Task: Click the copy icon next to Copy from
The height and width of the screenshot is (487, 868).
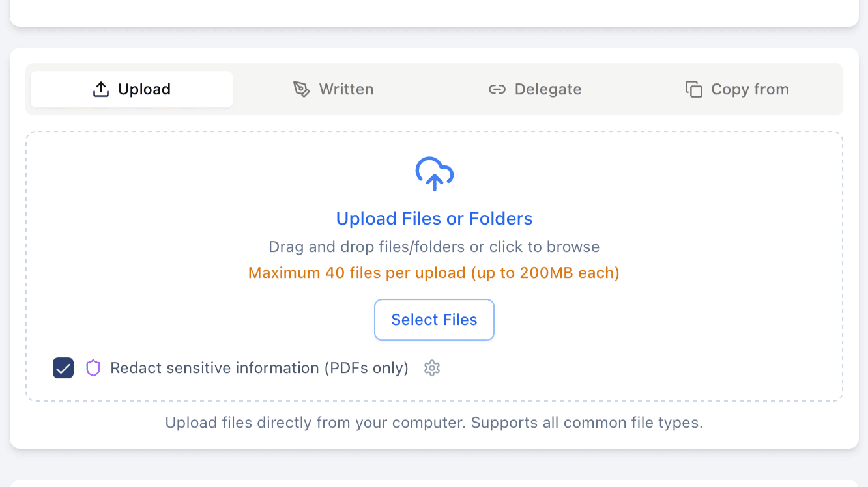Action: [x=693, y=89]
